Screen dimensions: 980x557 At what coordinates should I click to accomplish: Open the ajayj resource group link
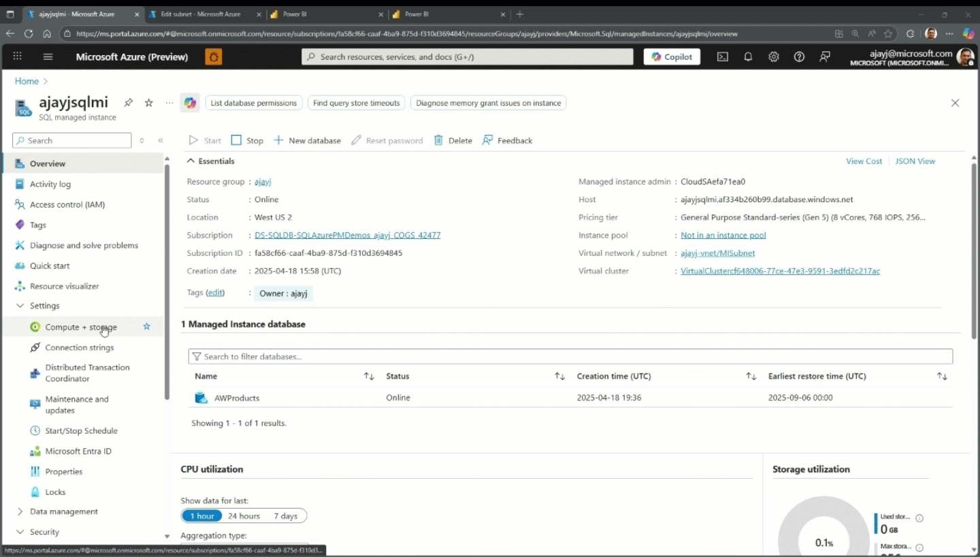263,182
